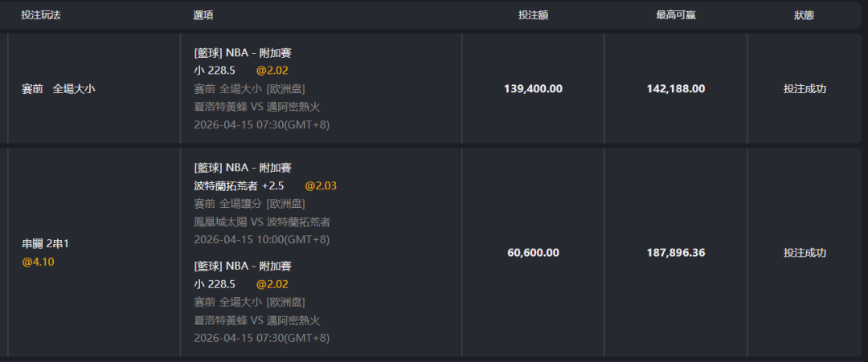
Task: Click the 最高可贏 column header
Action: [x=675, y=15]
